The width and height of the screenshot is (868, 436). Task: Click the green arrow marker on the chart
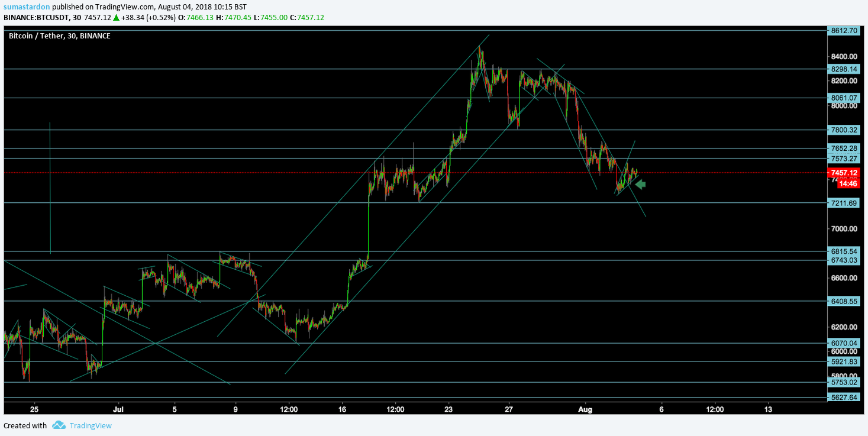(640, 185)
